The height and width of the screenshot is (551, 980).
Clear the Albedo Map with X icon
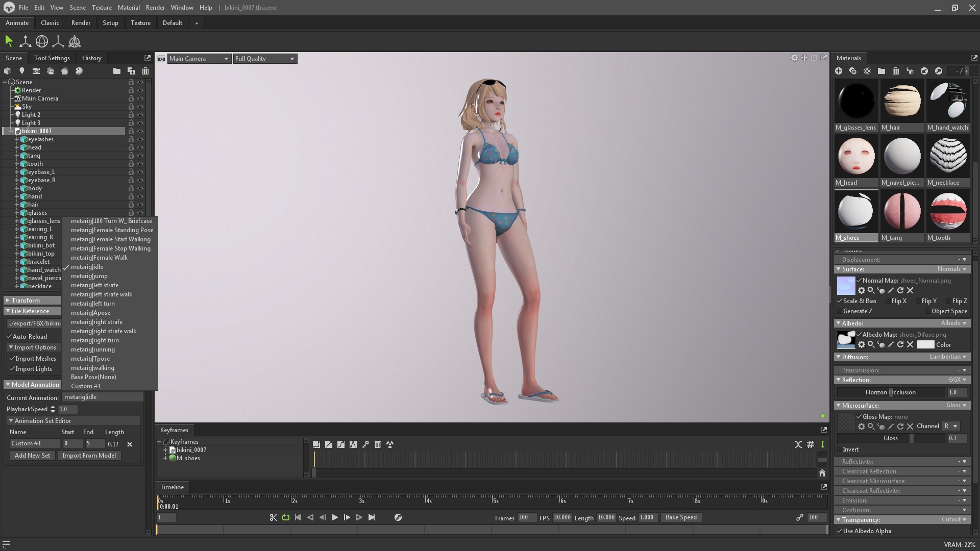(910, 344)
